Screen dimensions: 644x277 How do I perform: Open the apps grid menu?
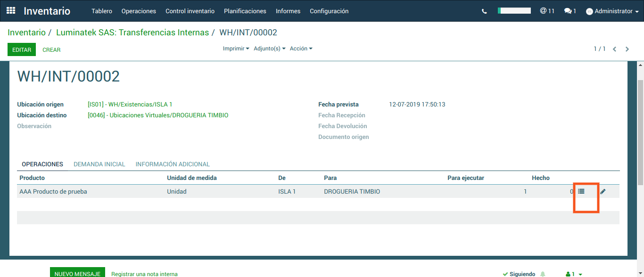11,11
